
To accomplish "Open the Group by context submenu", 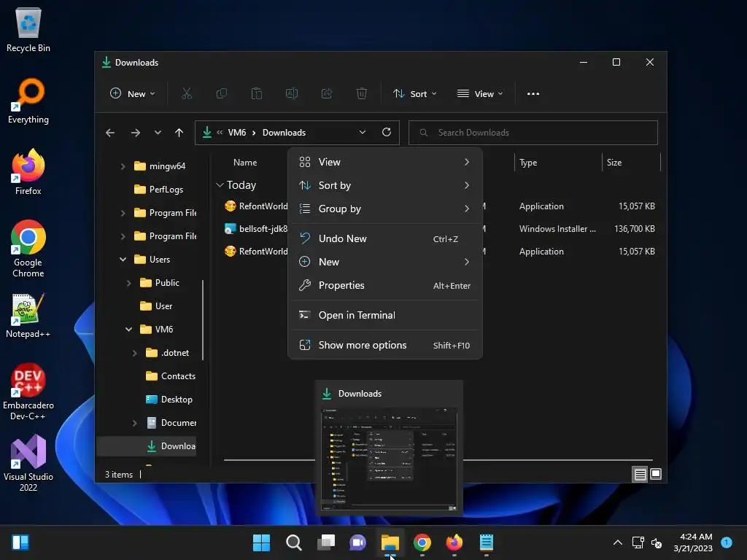I will [x=385, y=209].
